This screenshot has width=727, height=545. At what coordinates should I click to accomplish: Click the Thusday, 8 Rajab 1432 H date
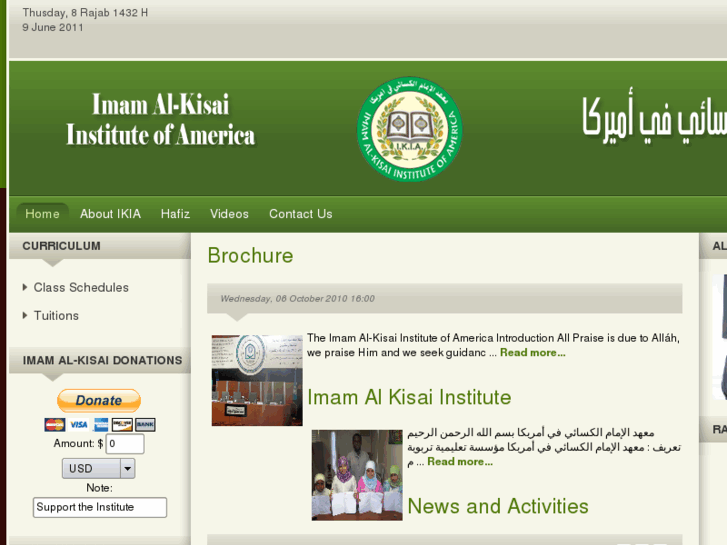click(x=85, y=13)
